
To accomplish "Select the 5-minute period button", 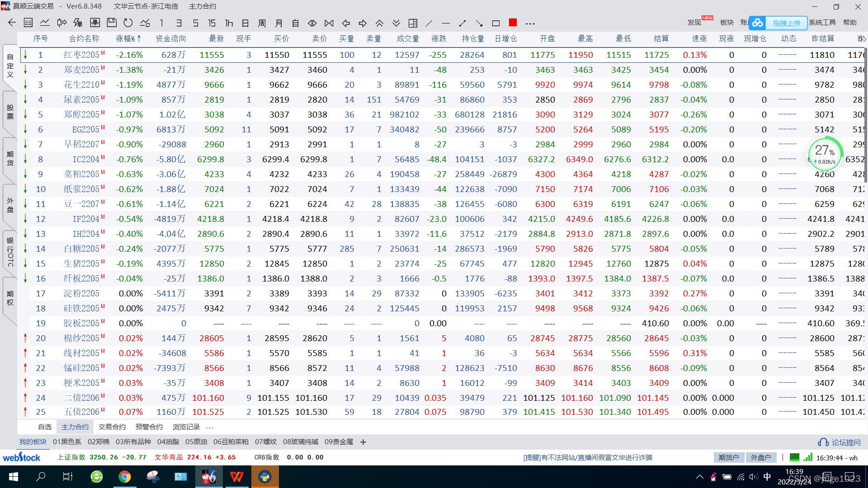I will point(195,23).
